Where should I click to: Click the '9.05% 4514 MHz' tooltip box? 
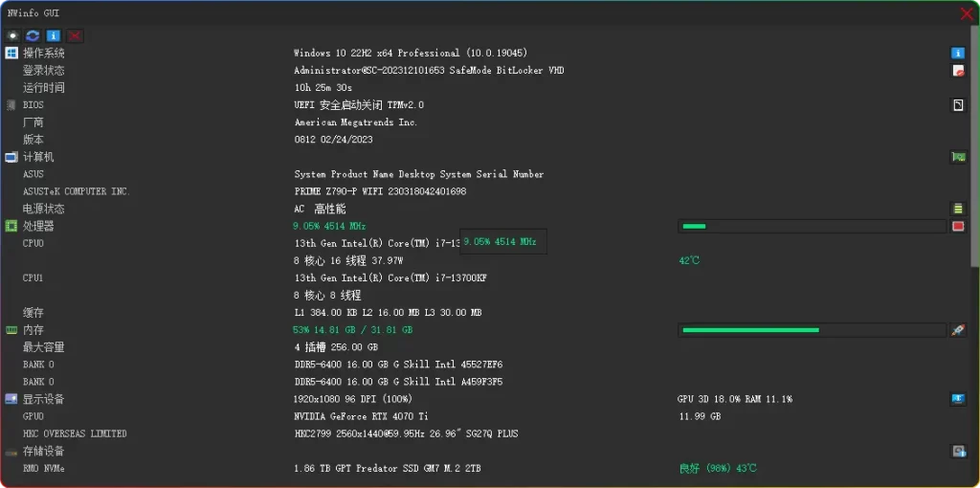503,241
